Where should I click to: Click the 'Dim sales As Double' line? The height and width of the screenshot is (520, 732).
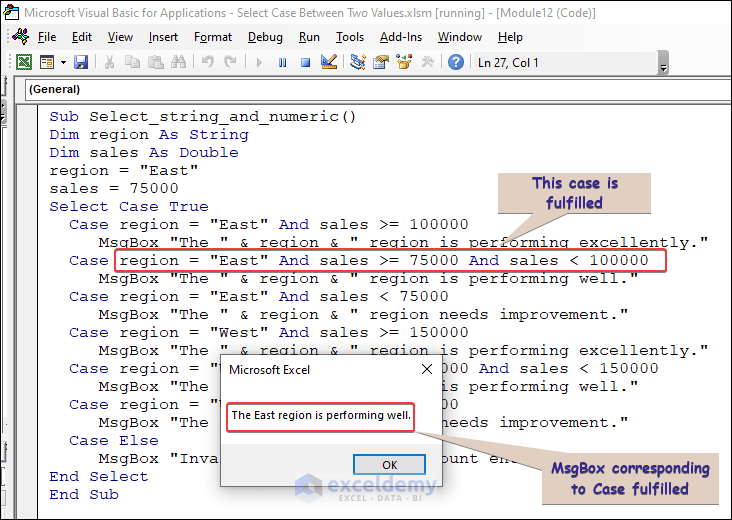(x=144, y=152)
